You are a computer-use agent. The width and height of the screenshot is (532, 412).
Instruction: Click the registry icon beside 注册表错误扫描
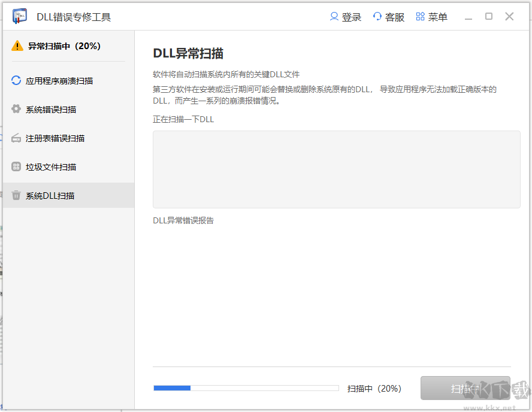[17, 138]
